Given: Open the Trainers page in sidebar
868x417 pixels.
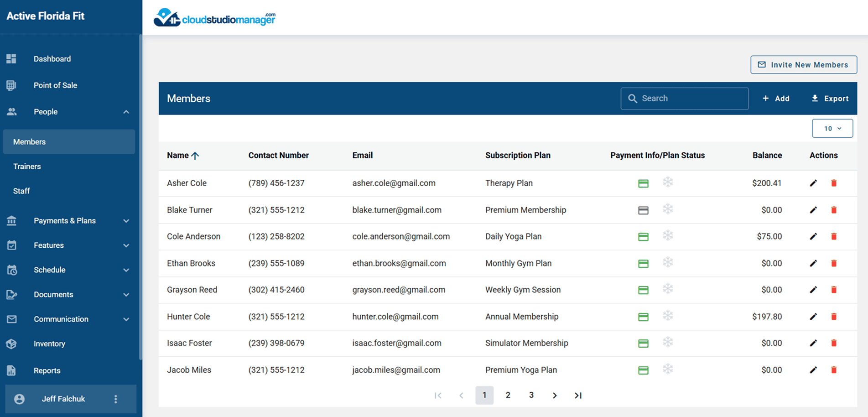Looking at the screenshot, I should [27, 167].
